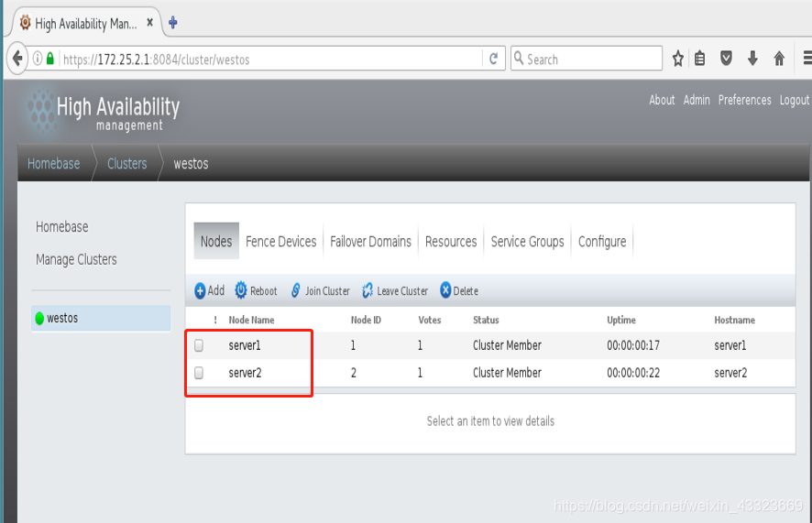
Task: Click Cluster Member status of server1 row
Action: 507,345
